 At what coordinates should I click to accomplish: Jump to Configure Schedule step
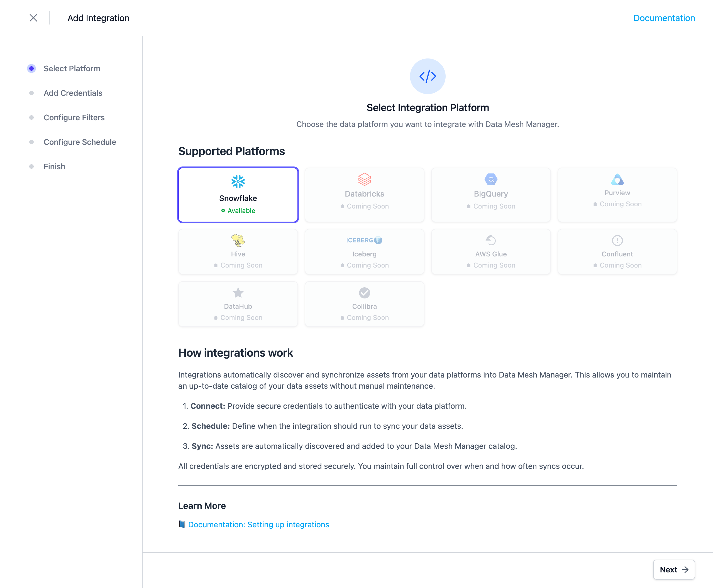click(80, 142)
